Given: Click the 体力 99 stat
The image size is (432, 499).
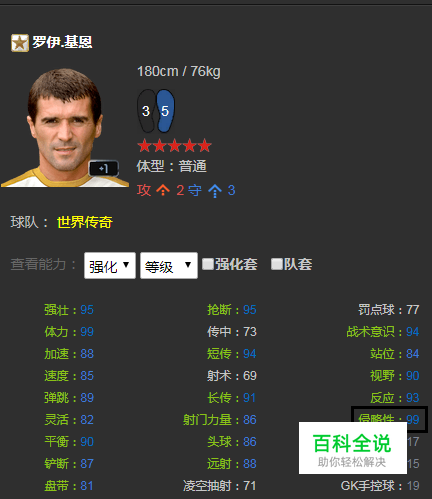Looking at the screenshot, I should [69, 332].
